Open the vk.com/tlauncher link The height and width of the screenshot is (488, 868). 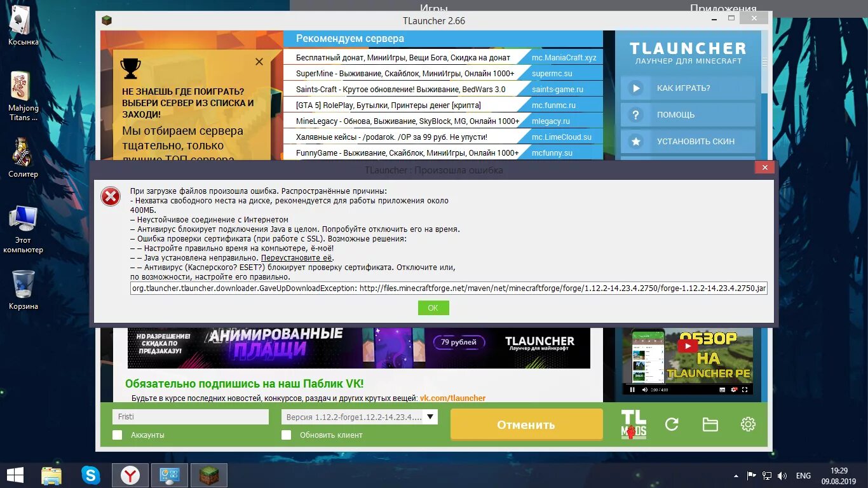pyautogui.click(x=452, y=398)
